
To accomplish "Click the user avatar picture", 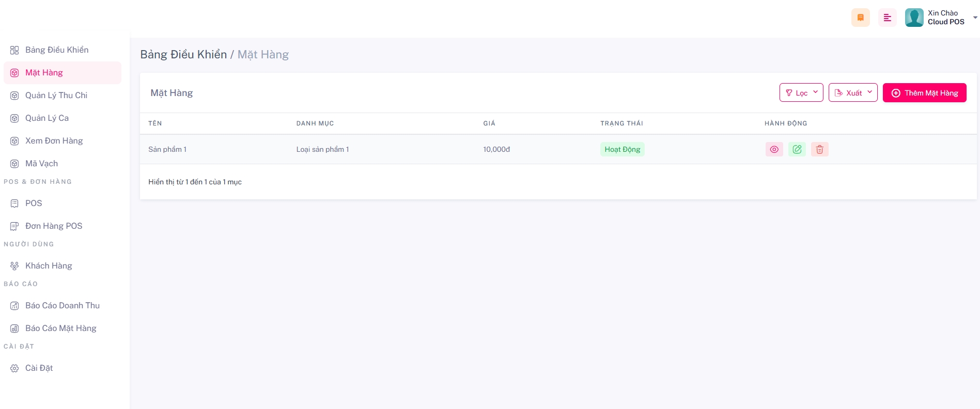I will (x=914, y=18).
